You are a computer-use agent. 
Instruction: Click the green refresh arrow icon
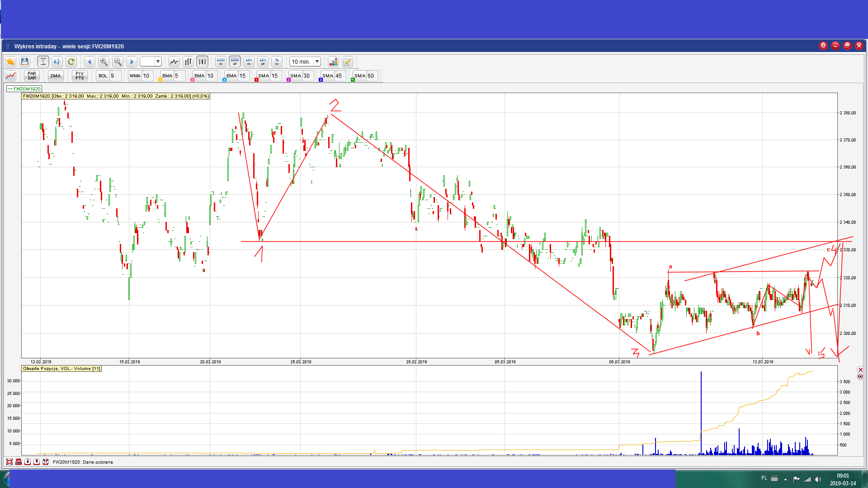(71, 62)
